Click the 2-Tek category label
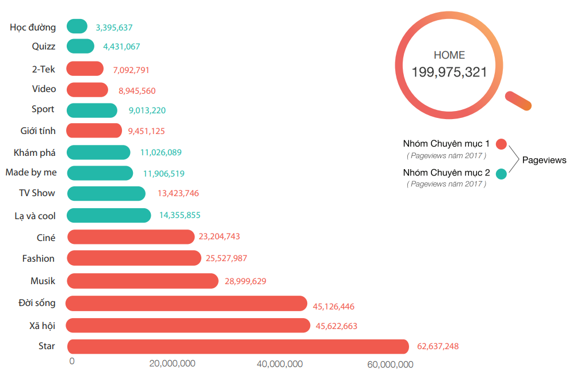The image size is (588, 371). pos(44,69)
